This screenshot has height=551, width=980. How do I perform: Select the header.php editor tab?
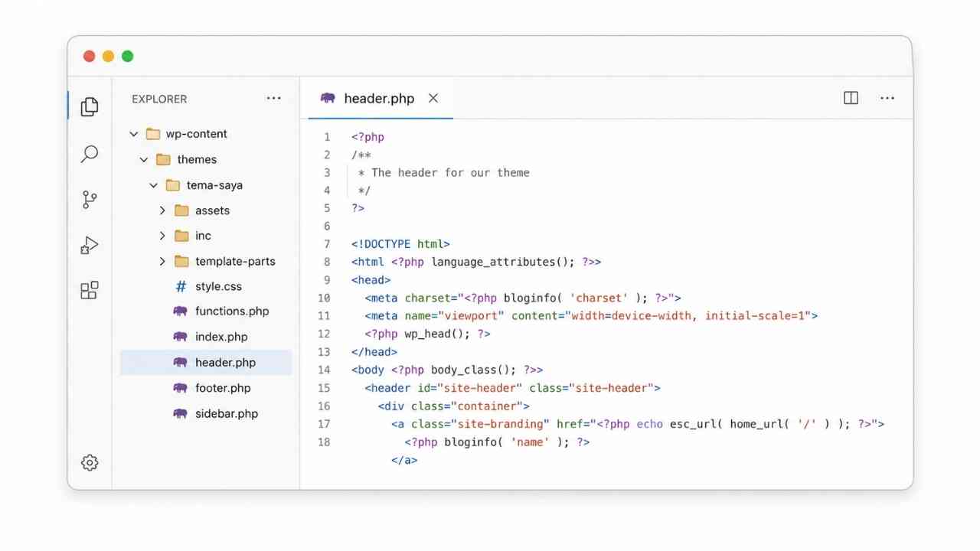(x=381, y=98)
